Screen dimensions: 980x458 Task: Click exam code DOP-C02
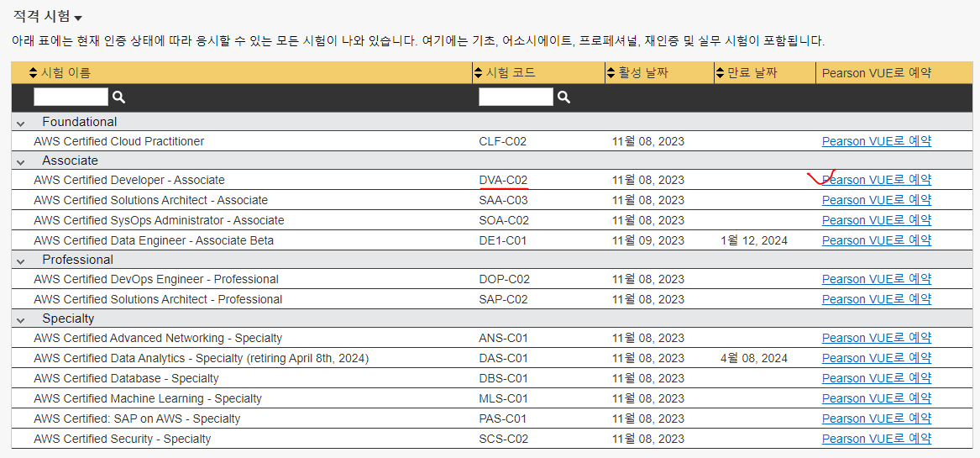click(x=505, y=279)
